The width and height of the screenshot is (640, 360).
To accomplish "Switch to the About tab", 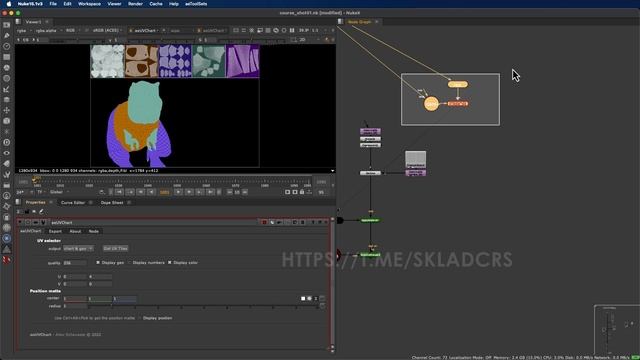I will tap(75, 231).
